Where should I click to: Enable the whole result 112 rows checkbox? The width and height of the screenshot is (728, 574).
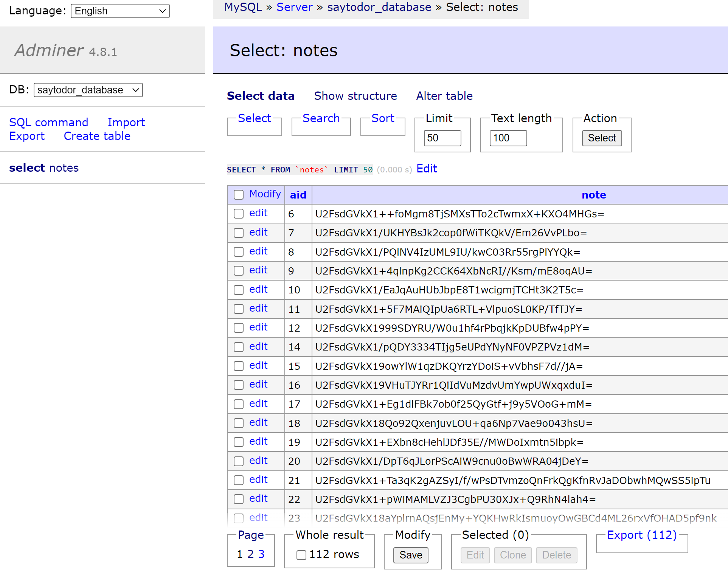pos(301,555)
